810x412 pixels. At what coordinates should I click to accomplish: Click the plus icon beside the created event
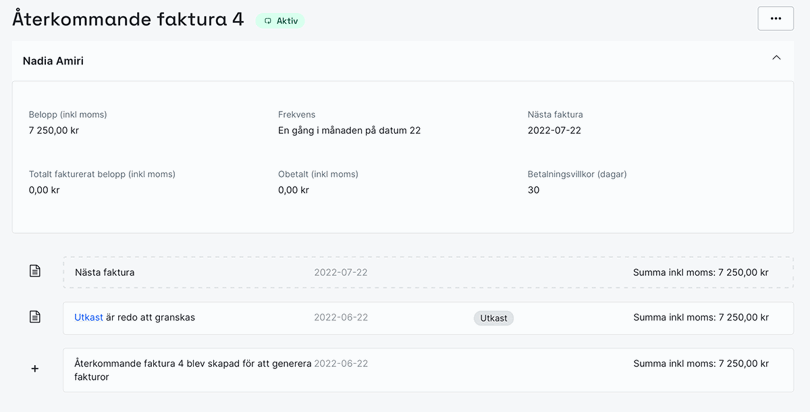[35, 369]
